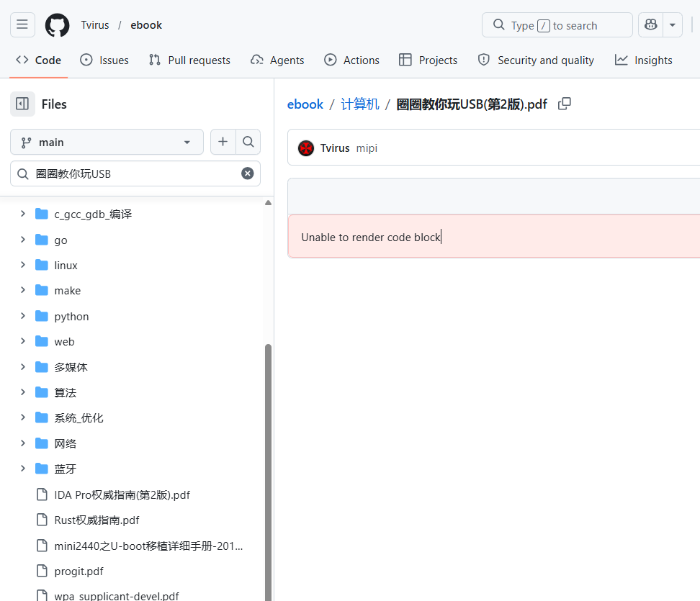700x601 pixels.
Task: Open the Copilot chat icon
Action: pos(651,25)
